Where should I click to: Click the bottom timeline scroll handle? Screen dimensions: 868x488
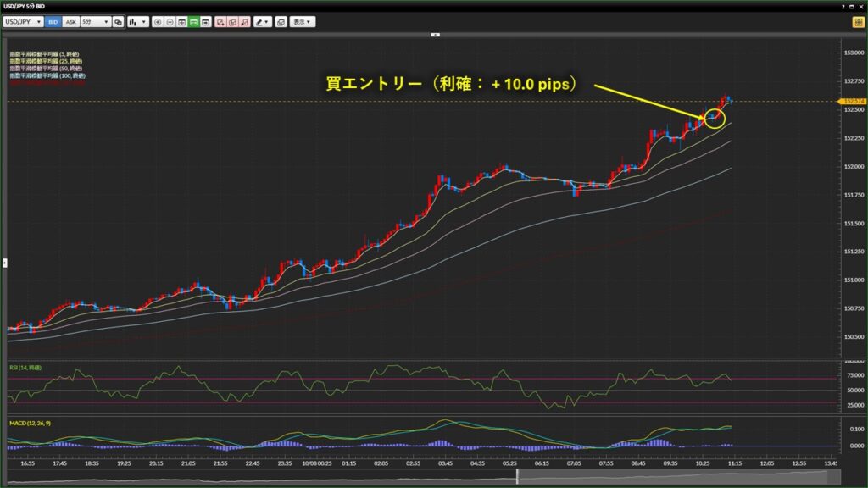517,477
